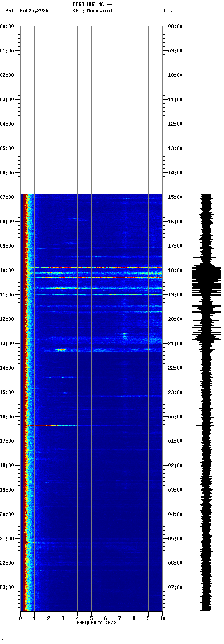Click frequency tick label '4'

pyautogui.click(x=77, y=618)
